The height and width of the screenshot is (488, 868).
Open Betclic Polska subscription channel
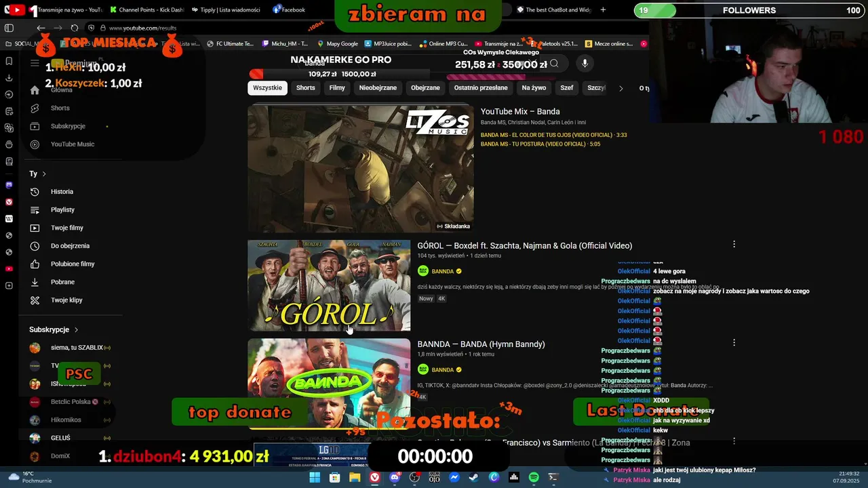pos(71,402)
